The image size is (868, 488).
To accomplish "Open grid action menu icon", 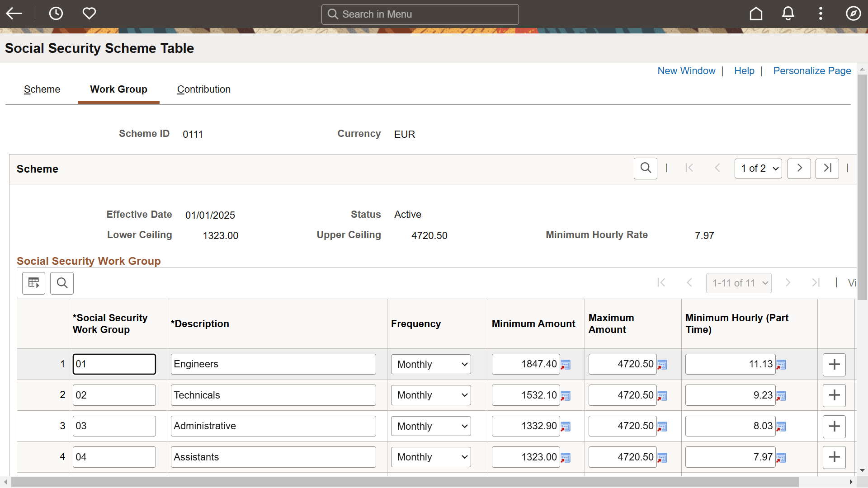I will point(34,283).
